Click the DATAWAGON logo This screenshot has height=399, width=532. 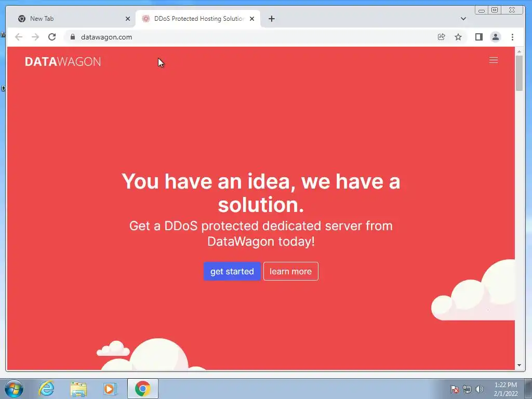pos(63,62)
